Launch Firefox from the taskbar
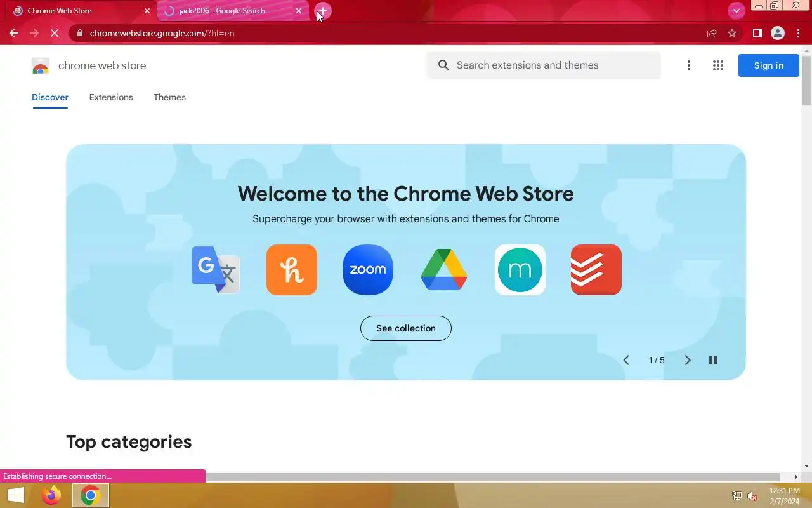Viewport: 812px width, 508px height. [x=51, y=495]
